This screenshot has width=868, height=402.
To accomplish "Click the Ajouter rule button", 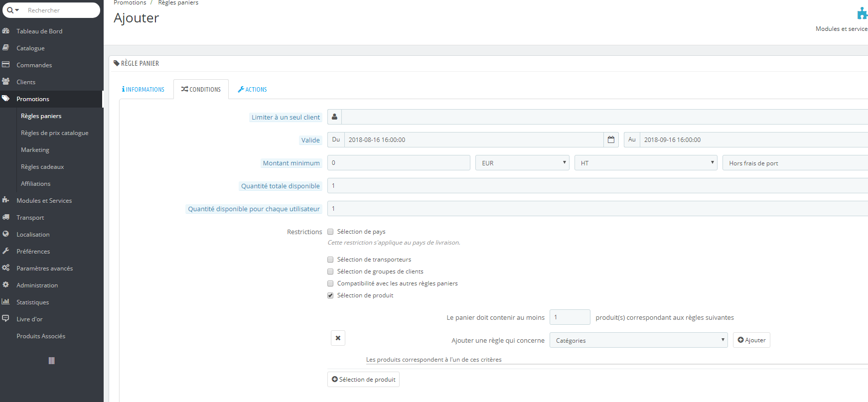I will [x=751, y=340].
